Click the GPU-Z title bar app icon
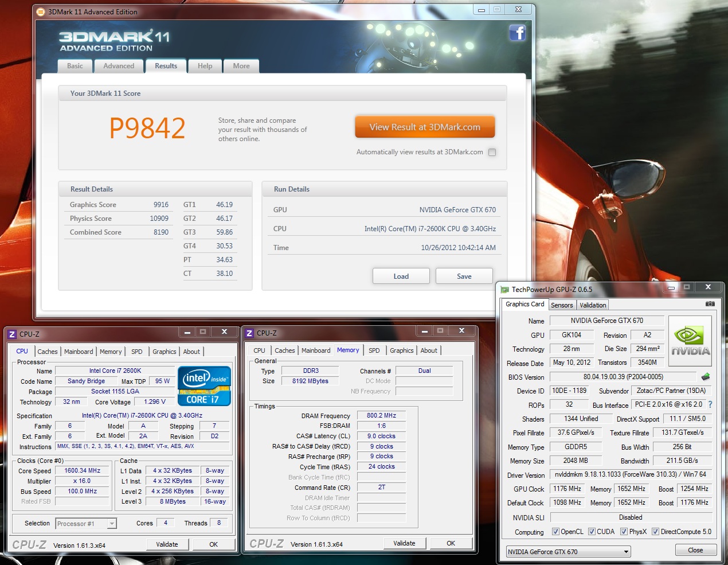Screen dimensions: 728x565 [x=504, y=290]
